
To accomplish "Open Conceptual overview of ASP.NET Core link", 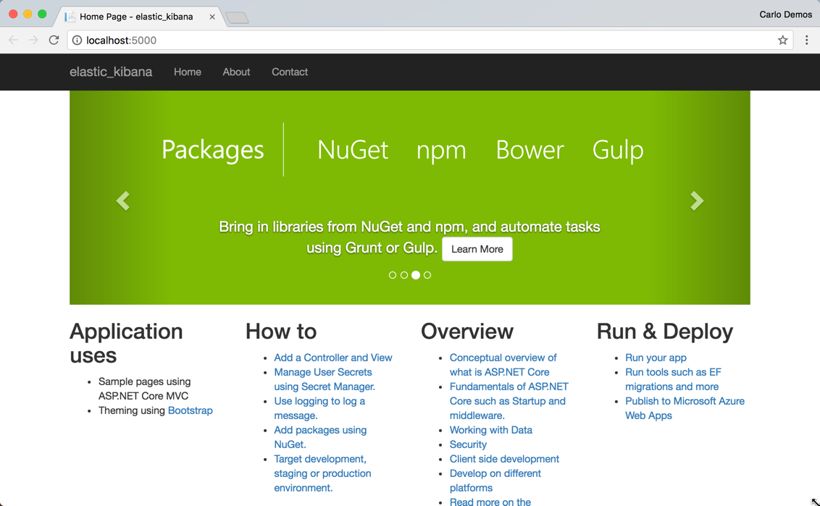I will 503,365.
